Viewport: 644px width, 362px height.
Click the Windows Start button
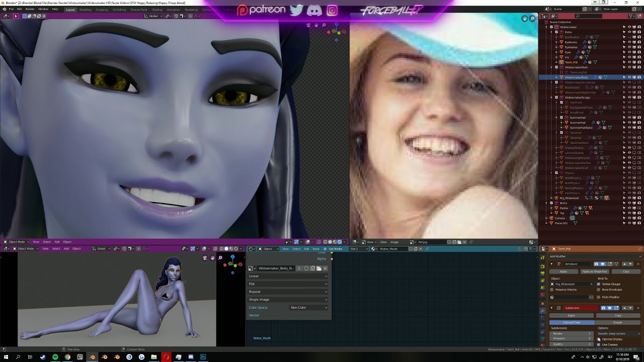6,356
